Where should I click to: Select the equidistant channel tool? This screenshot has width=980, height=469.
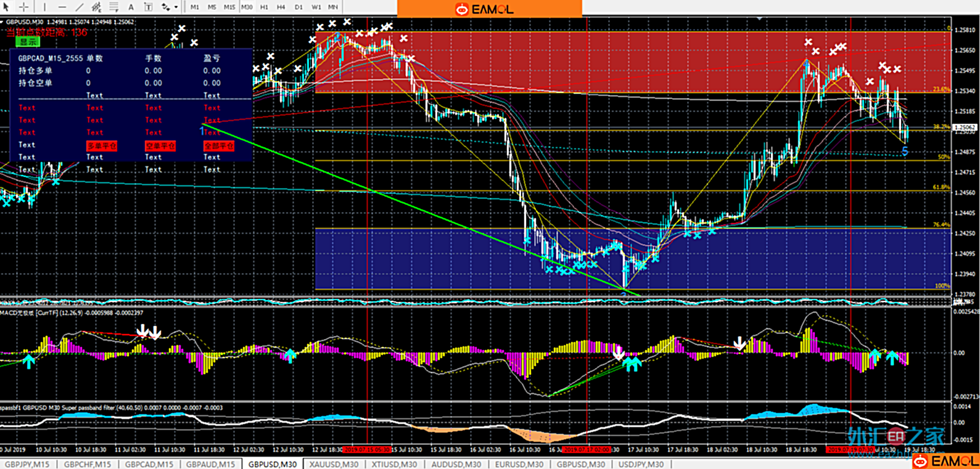click(96, 7)
